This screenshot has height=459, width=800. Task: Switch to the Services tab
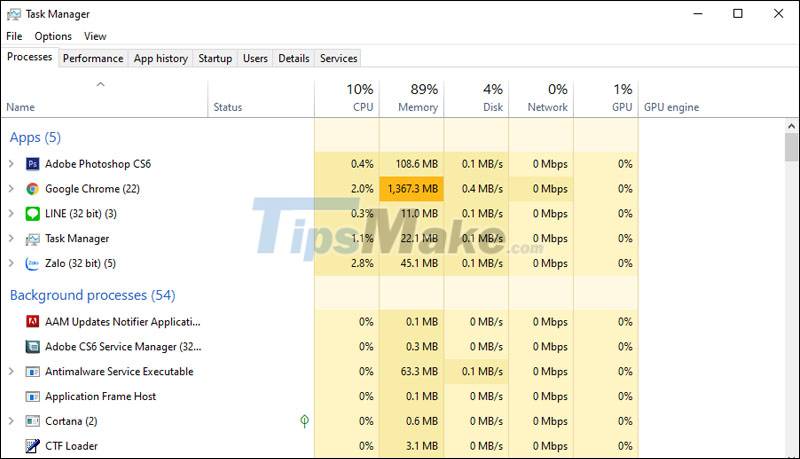click(x=338, y=58)
